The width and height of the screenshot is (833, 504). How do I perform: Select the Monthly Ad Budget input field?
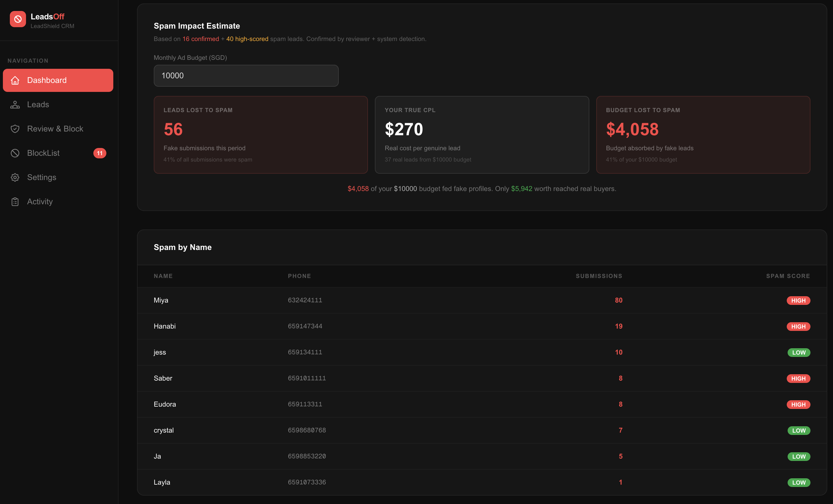click(246, 76)
